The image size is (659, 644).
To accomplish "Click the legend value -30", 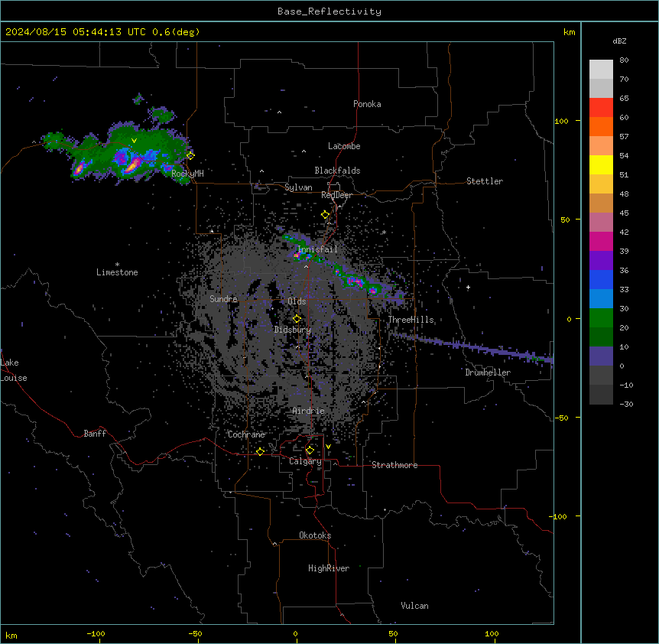I will [x=626, y=405].
